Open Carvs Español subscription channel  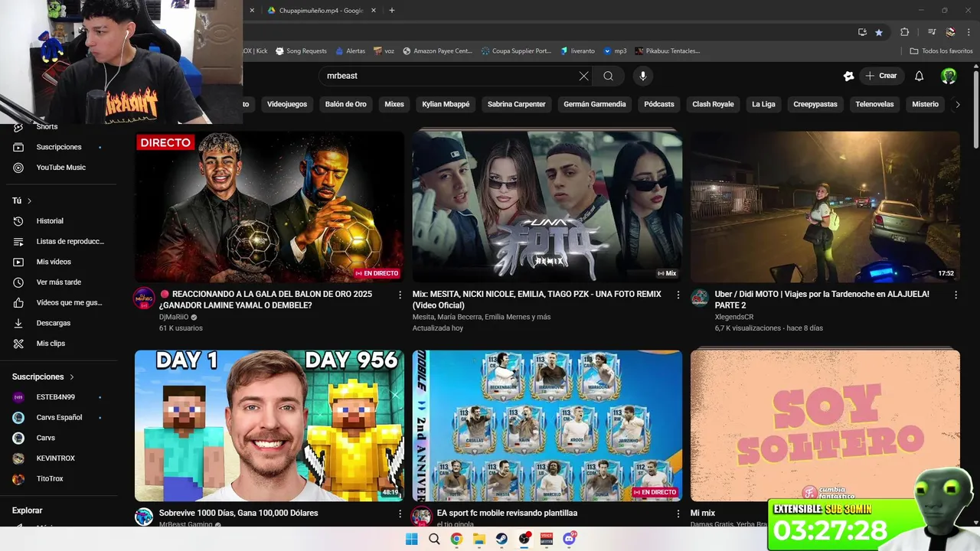point(59,418)
